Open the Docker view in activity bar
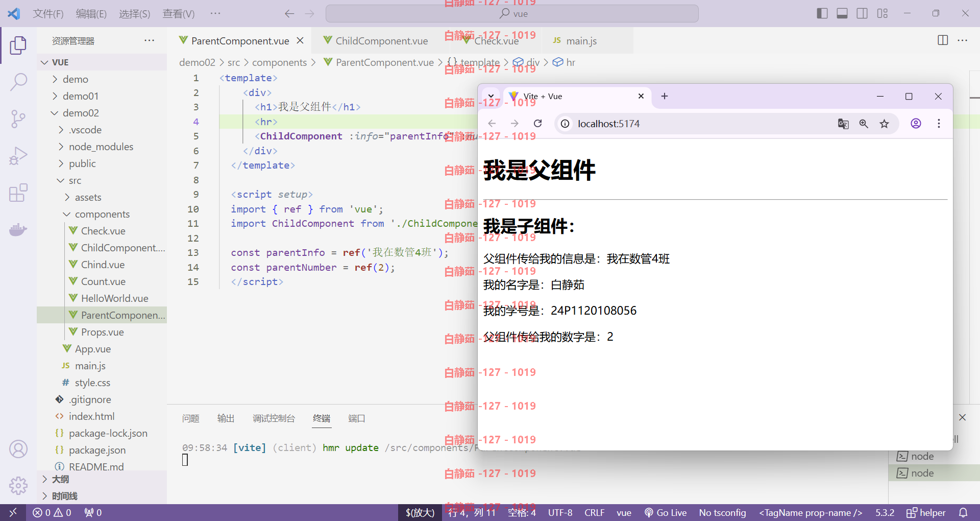Viewport: 980px width, 521px height. [18, 230]
